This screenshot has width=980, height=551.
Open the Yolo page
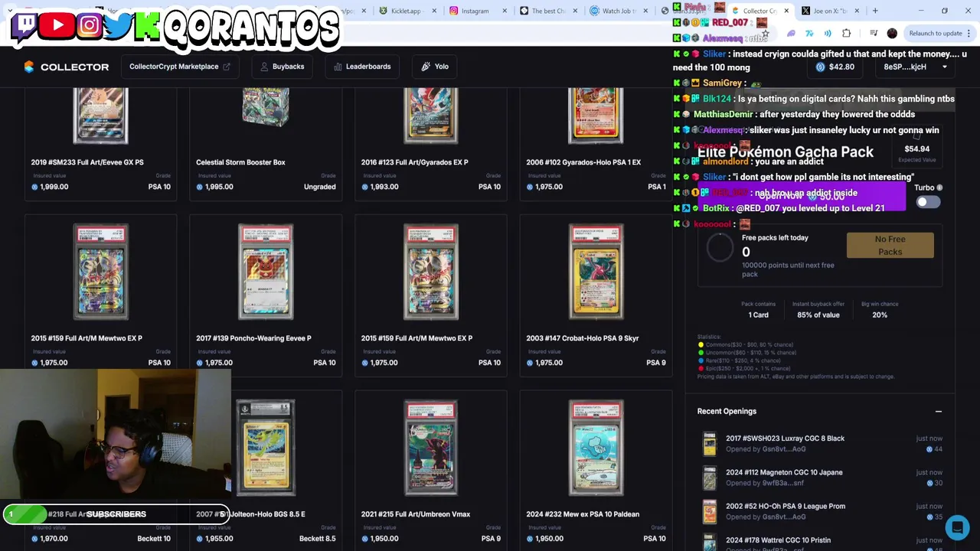[x=435, y=67]
